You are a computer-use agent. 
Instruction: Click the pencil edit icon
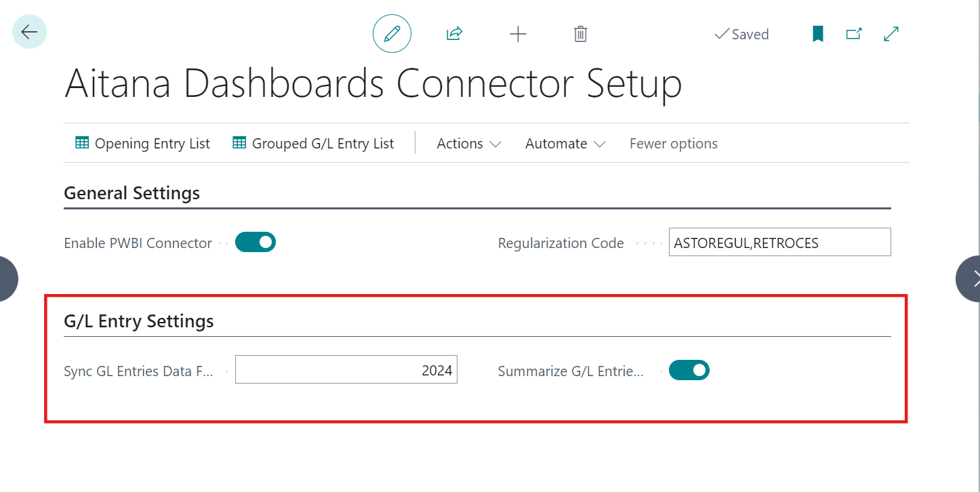click(392, 34)
